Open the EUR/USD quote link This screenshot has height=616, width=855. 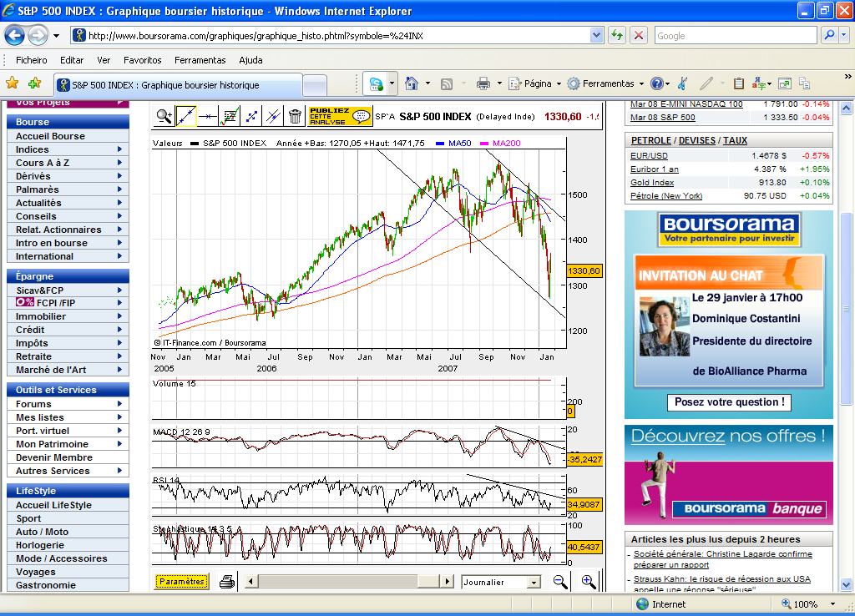pyautogui.click(x=649, y=156)
